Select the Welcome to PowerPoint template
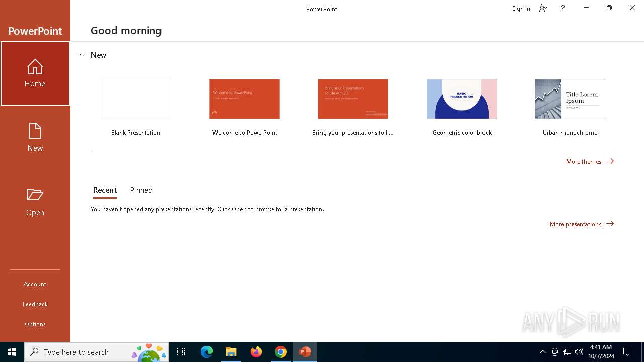644x362 pixels. (x=245, y=108)
